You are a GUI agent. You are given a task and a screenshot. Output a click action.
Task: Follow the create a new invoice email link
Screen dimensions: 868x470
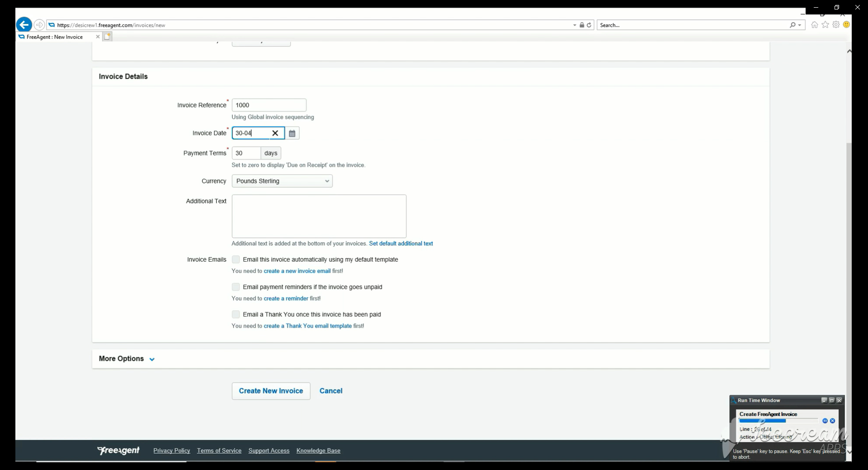[297, 271]
